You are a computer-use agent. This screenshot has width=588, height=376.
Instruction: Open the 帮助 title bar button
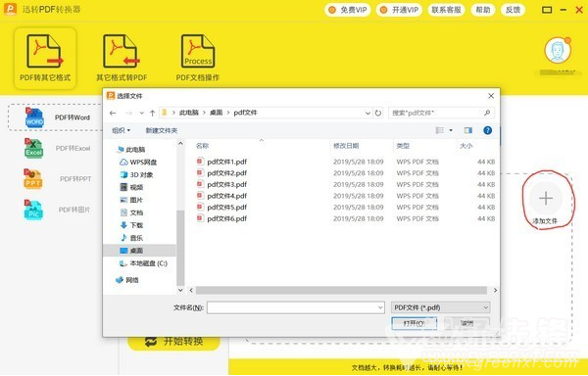pyautogui.click(x=483, y=10)
